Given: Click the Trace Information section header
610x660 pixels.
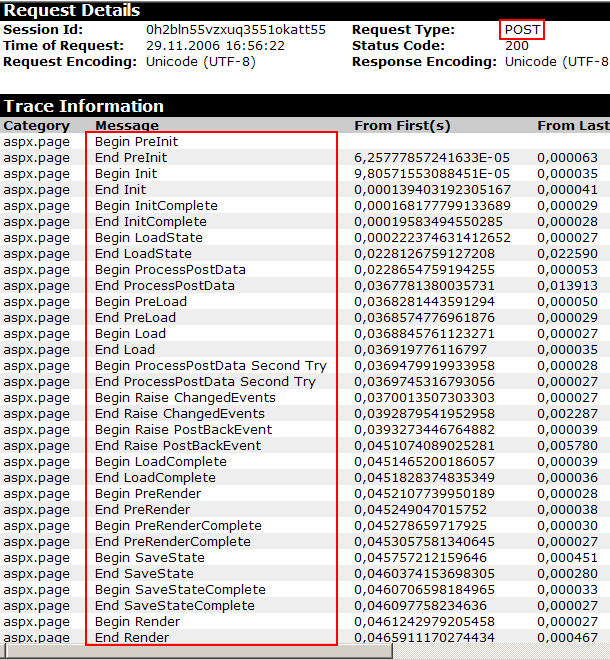Looking at the screenshot, I should pos(84,106).
